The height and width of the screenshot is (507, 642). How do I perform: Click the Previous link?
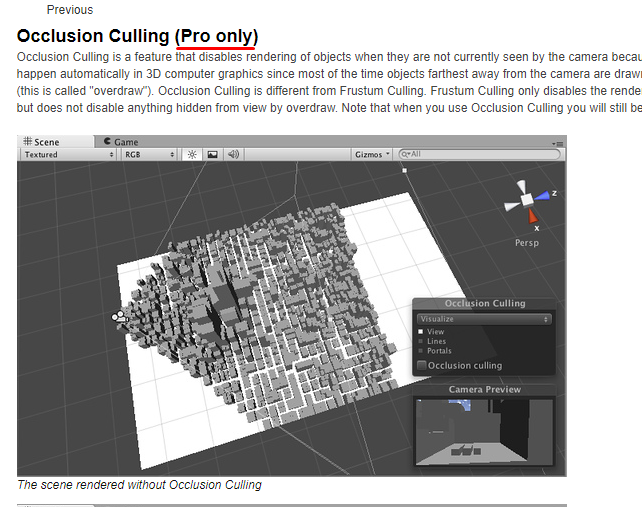pyautogui.click(x=70, y=10)
